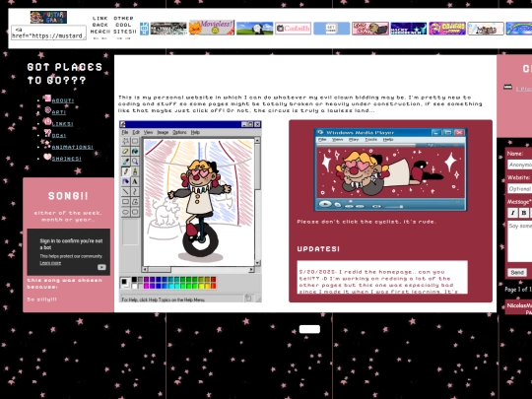Click the Paint canvas vertical scroll down arrow
This screenshot has height=399, width=532.
257,263
